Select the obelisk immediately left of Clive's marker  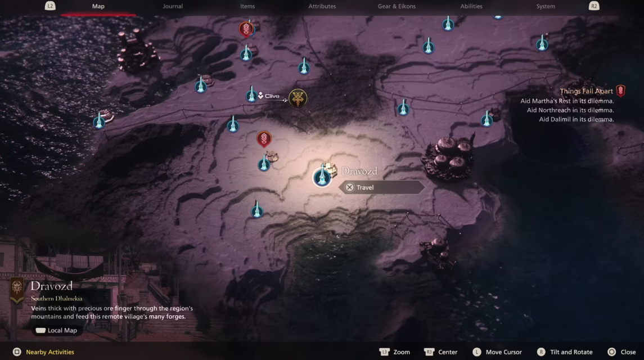click(x=251, y=95)
